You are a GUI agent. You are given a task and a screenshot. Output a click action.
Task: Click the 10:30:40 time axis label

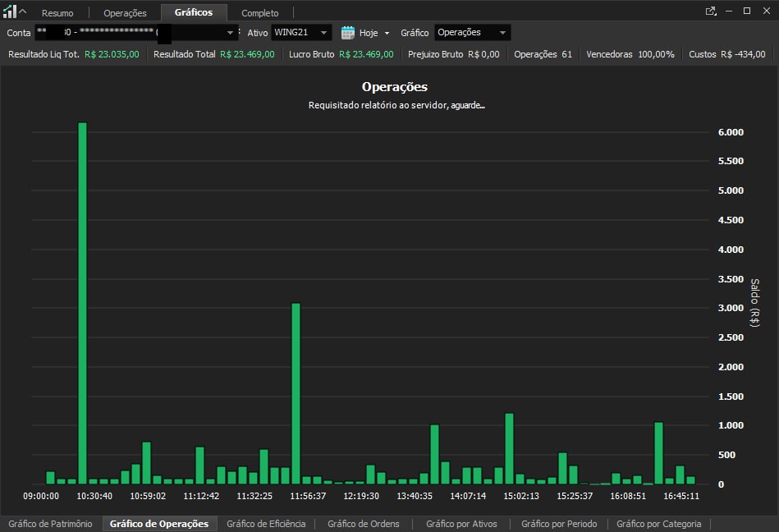click(94, 496)
